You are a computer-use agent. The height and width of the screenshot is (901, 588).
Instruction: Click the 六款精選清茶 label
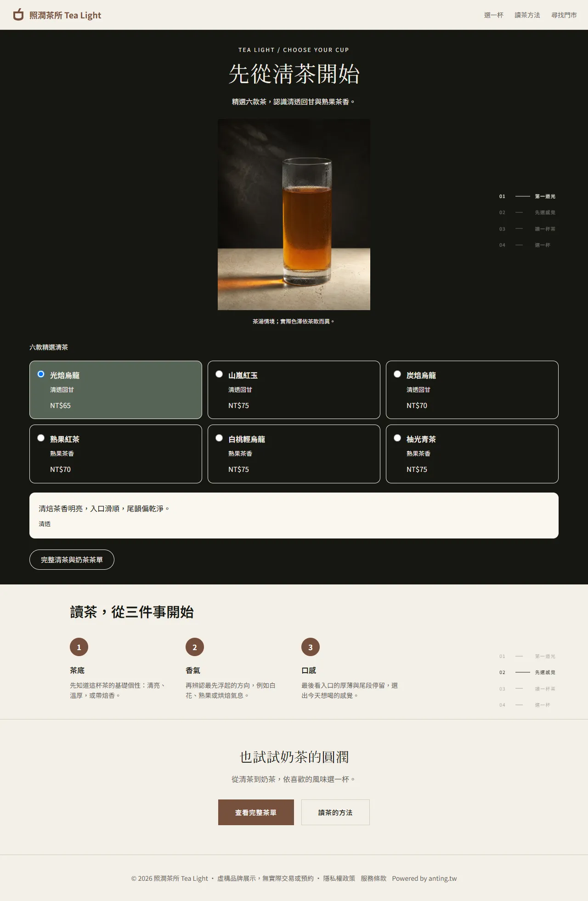[x=49, y=347]
